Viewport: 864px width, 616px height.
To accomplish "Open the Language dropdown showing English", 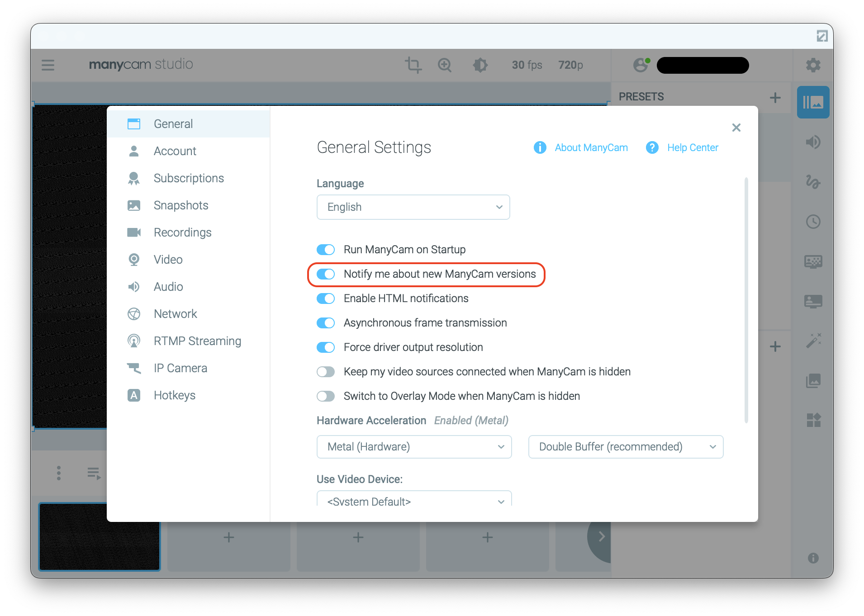I will (x=413, y=207).
